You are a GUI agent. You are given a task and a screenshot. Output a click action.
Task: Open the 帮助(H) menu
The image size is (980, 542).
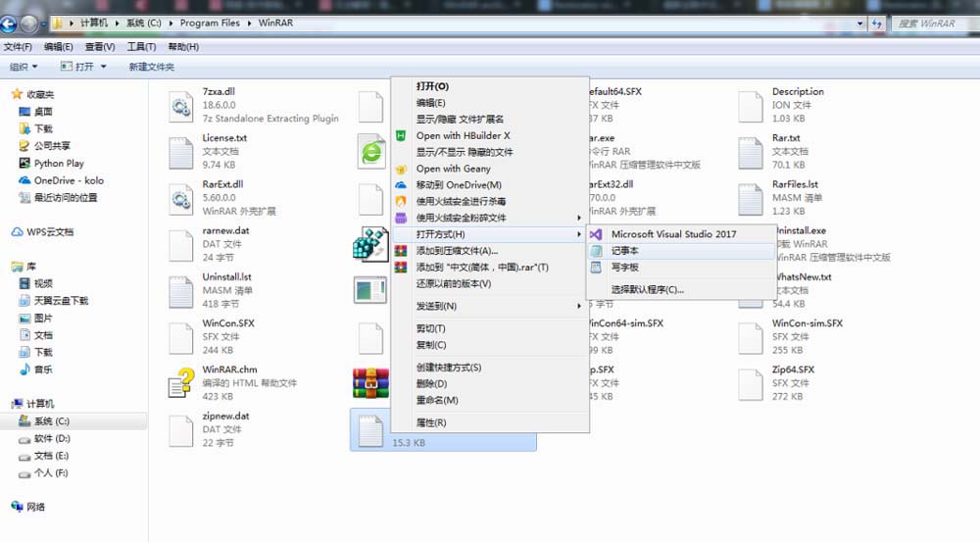[183, 47]
